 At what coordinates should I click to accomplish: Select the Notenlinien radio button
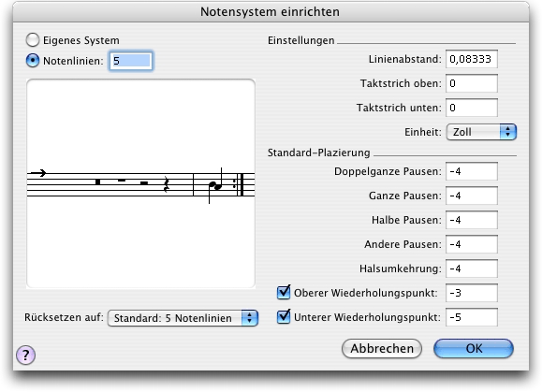[33, 61]
